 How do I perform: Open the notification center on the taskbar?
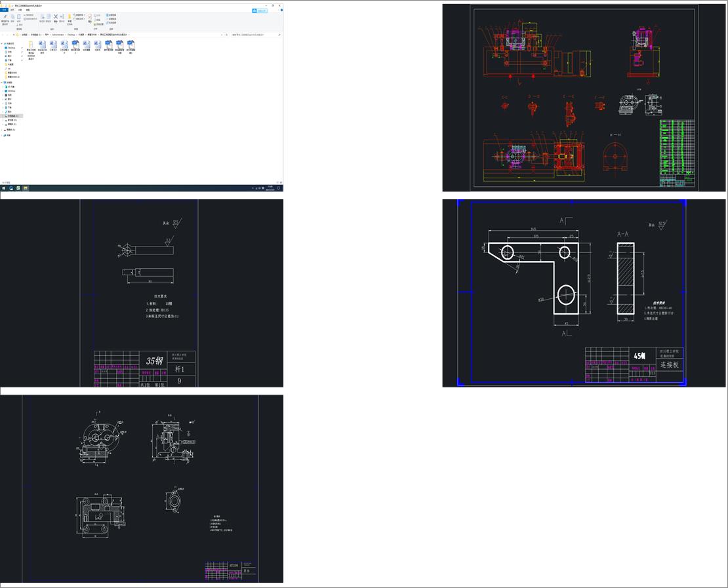click(x=279, y=188)
